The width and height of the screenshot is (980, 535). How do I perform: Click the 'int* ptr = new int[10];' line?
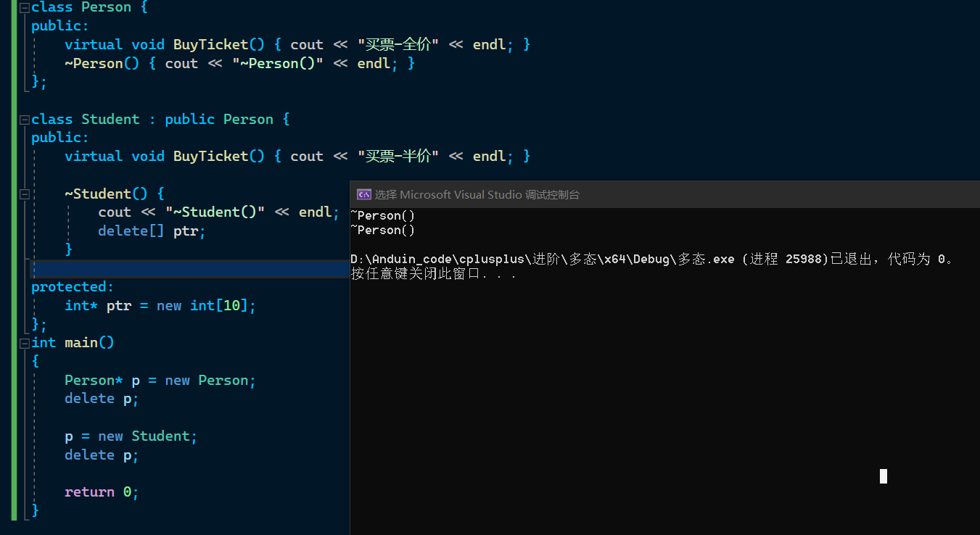160,305
